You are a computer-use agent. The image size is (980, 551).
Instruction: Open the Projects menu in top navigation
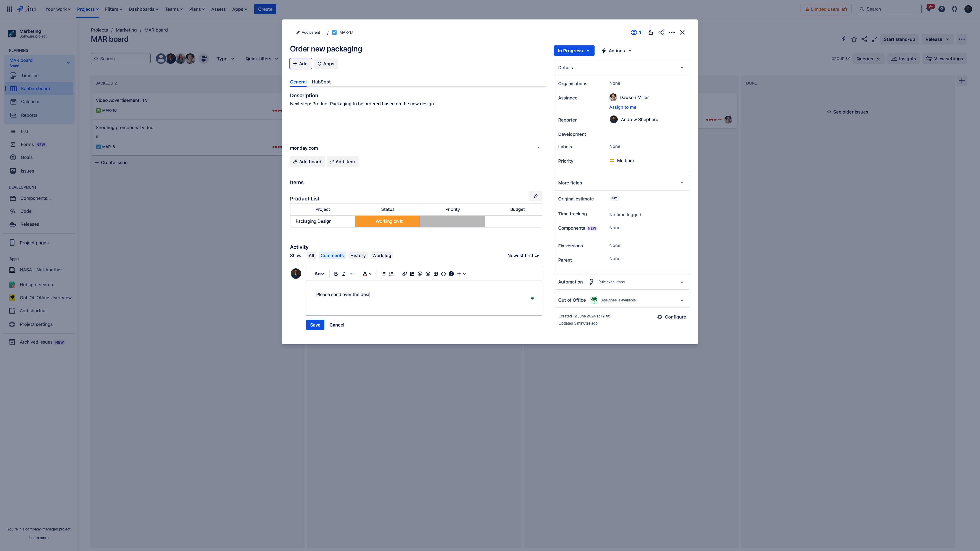88,9
